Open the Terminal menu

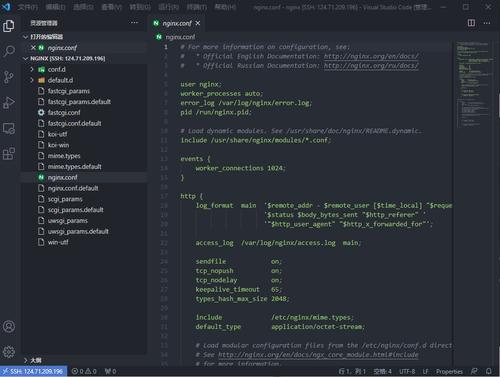[197, 7]
